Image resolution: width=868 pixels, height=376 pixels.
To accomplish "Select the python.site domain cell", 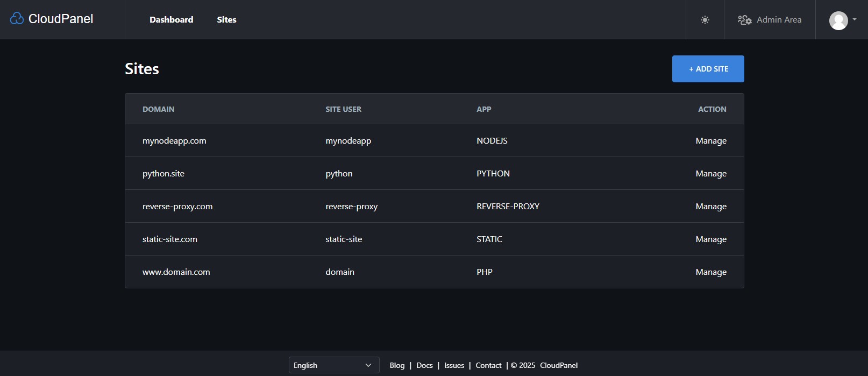I will (x=163, y=174).
